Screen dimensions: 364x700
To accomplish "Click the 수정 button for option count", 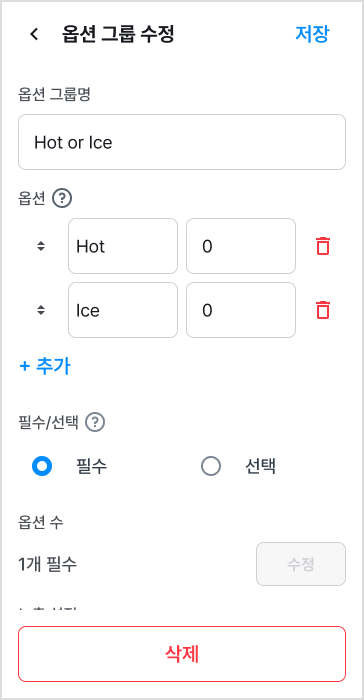I will pos(301,564).
